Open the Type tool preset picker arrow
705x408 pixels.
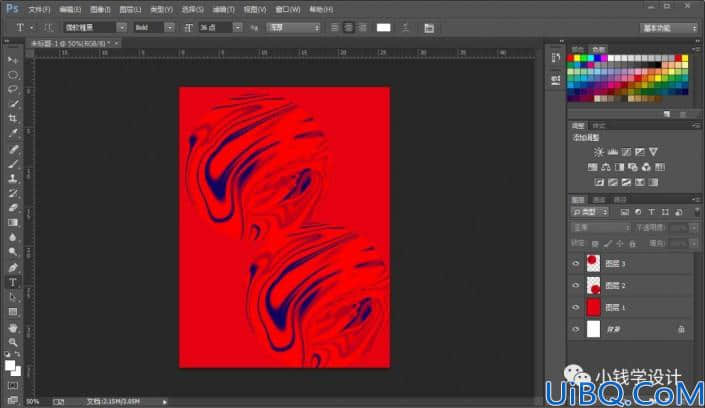pyautogui.click(x=31, y=27)
